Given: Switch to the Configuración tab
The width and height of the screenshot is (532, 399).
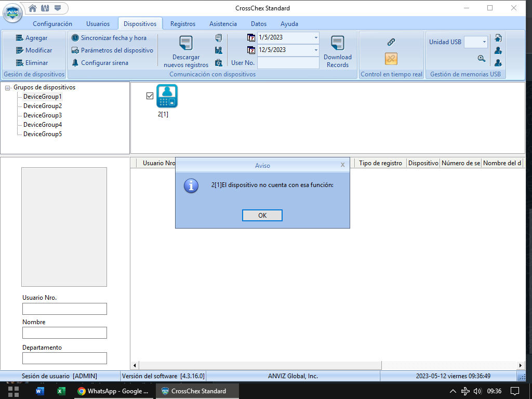Looking at the screenshot, I should point(52,24).
